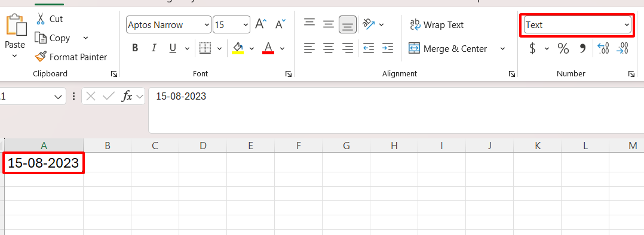Click the three-dot formula bar handle

tap(73, 97)
